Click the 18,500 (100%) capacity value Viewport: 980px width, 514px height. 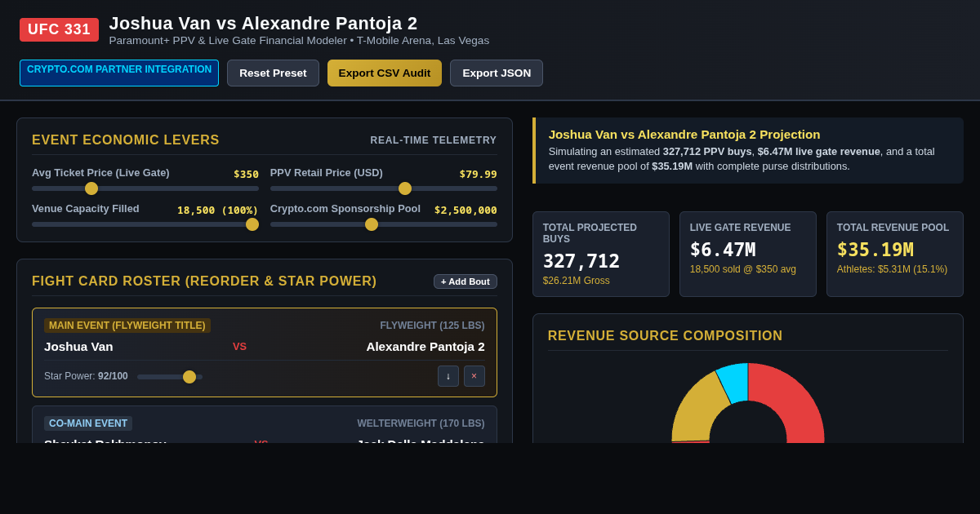pyautogui.click(x=218, y=210)
